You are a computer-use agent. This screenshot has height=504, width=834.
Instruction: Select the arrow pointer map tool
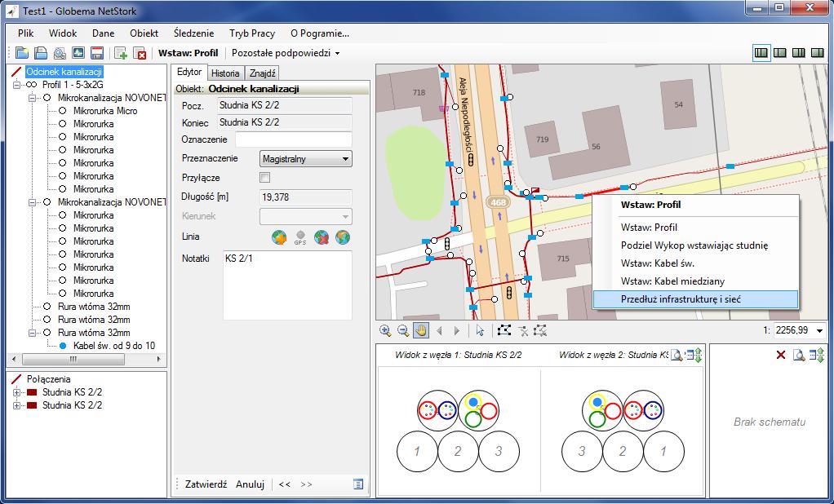481,330
